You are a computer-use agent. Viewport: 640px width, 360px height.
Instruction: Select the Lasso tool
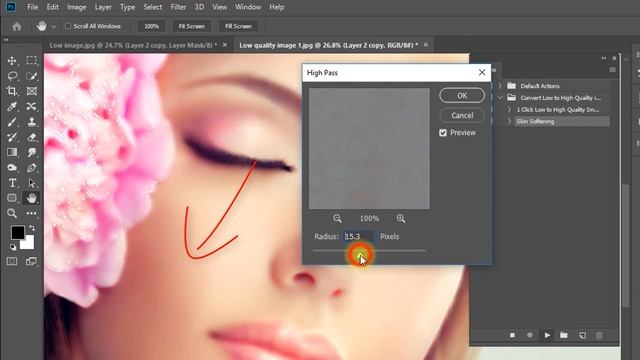tap(12, 76)
